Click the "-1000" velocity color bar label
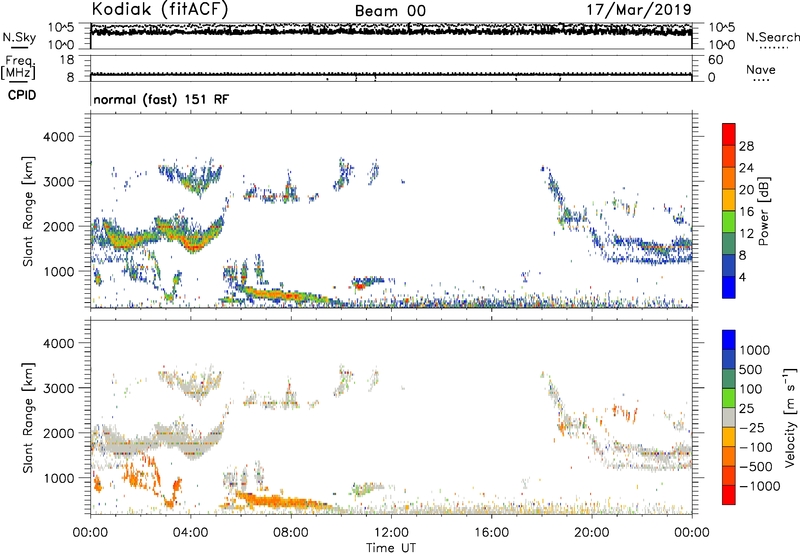Image resolution: width=800 pixels, height=554 pixels. click(x=759, y=486)
